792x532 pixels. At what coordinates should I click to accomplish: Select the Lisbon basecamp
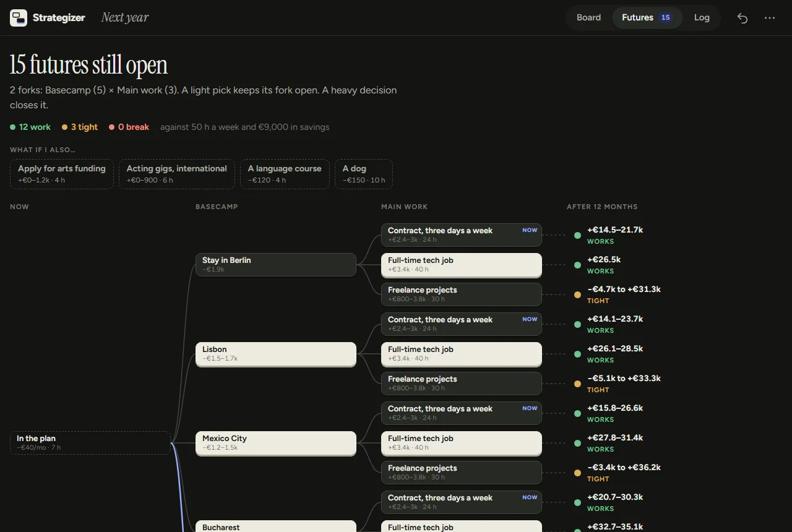click(276, 354)
